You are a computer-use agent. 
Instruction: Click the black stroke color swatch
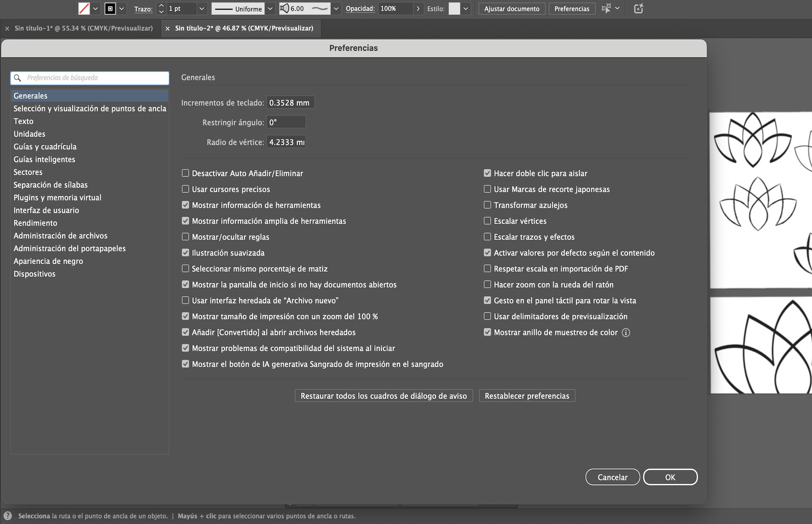click(110, 8)
